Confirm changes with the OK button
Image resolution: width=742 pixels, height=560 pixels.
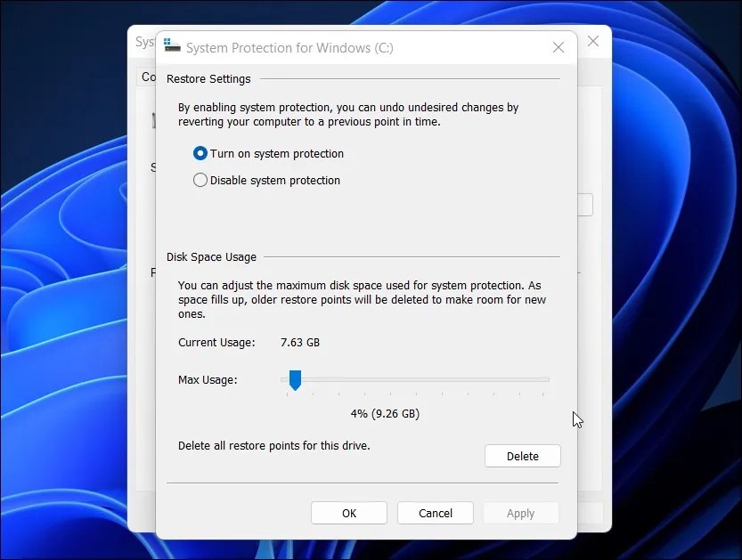point(348,513)
